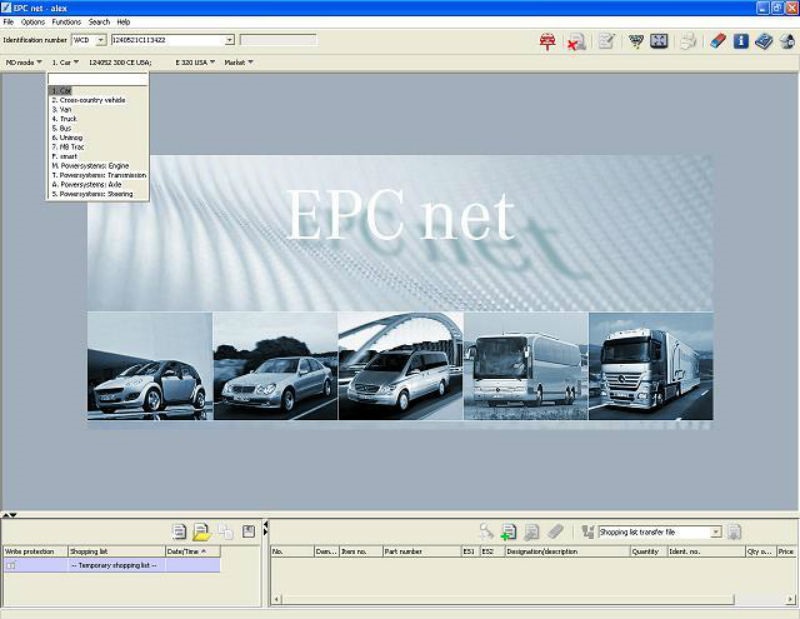Click the greyed notes checklist icon
The height and width of the screenshot is (619, 800).
[x=607, y=41]
